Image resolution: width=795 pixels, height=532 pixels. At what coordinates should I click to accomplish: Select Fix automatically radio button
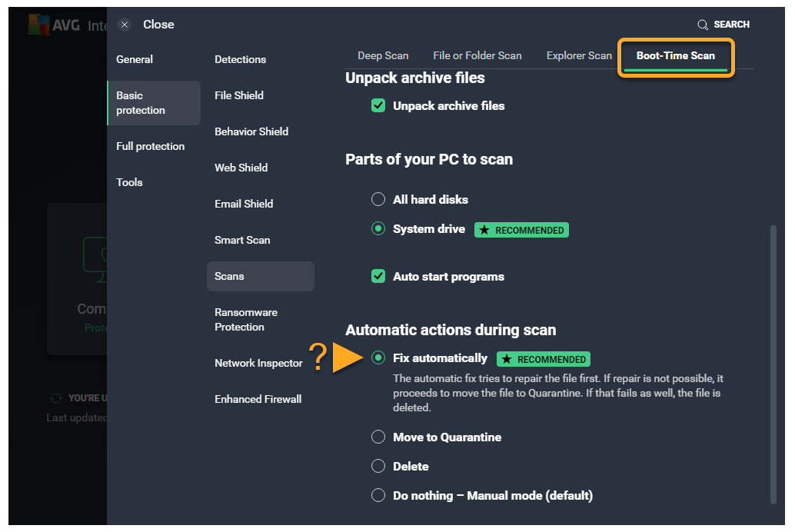(378, 358)
